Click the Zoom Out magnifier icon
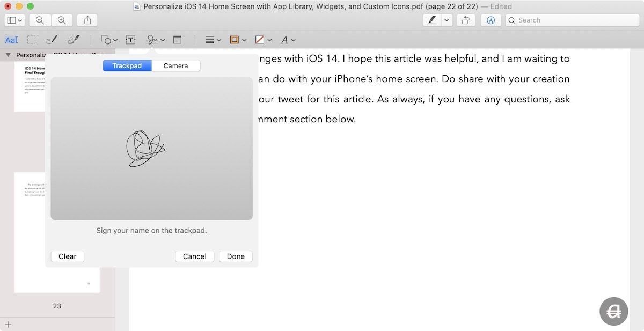This screenshot has width=644, height=331. pyautogui.click(x=40, y=20)
